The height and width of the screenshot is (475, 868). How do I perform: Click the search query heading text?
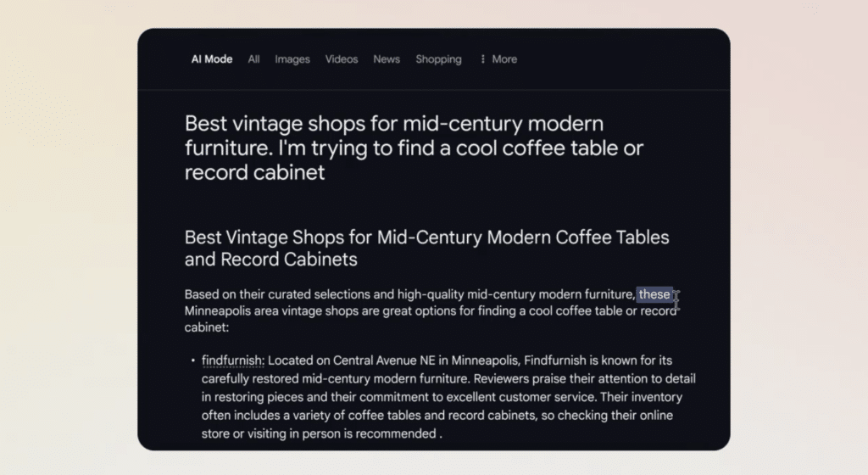(414, 148)
